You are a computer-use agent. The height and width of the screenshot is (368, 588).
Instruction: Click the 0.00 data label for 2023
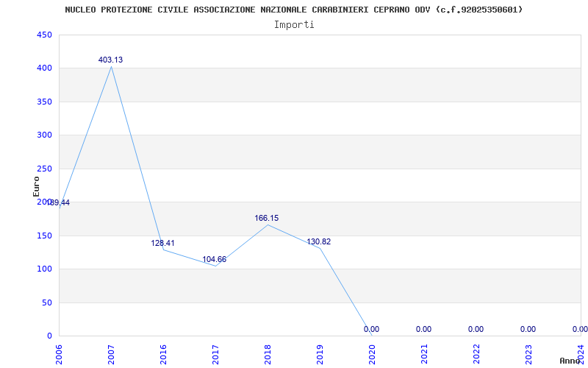[x=528, y=329]
